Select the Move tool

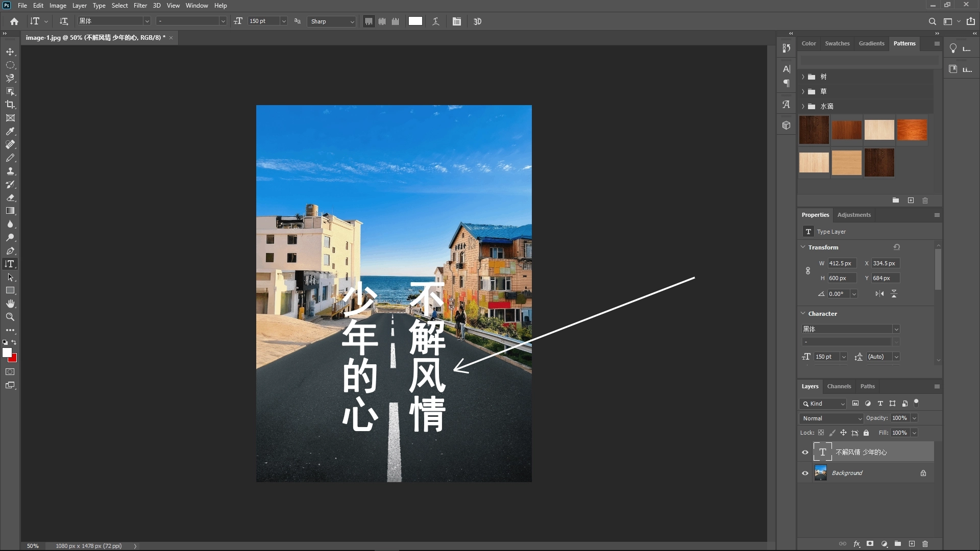click(x=10, y=52)
